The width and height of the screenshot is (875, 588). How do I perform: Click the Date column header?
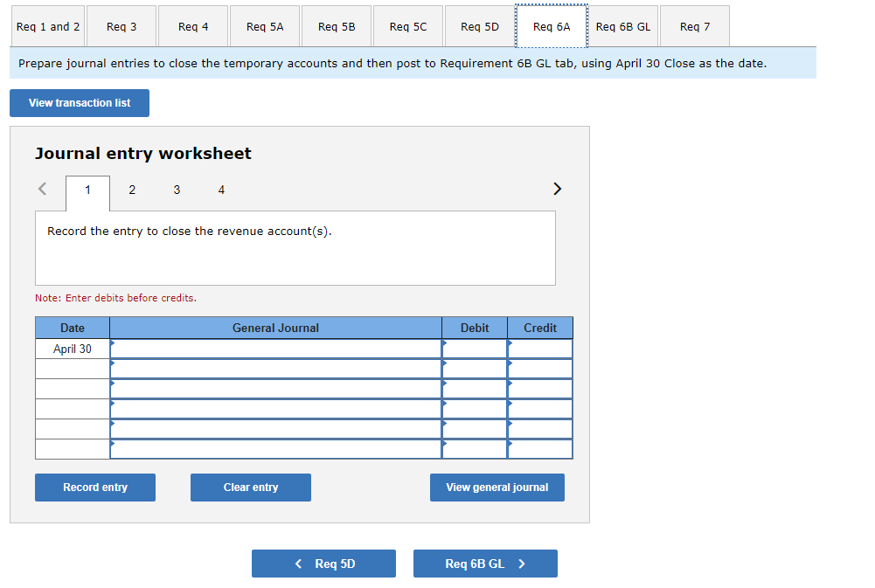73,328
